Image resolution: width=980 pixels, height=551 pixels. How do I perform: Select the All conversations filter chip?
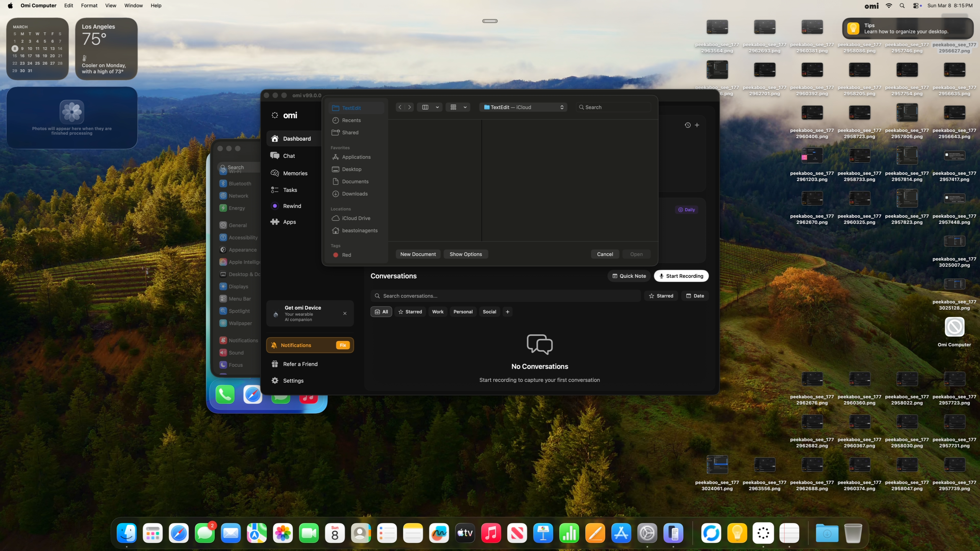point(381,312)
